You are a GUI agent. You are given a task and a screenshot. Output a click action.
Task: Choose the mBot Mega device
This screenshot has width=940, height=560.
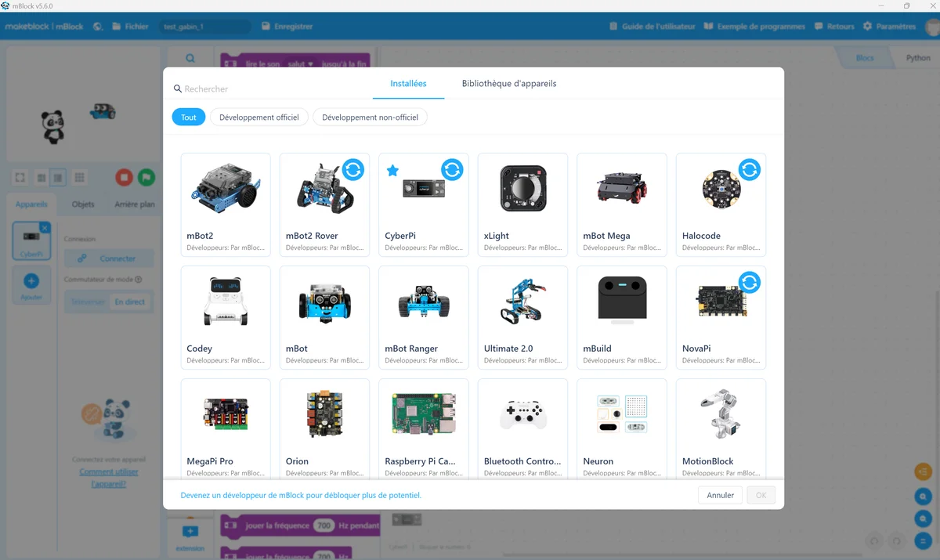point(622,204)
